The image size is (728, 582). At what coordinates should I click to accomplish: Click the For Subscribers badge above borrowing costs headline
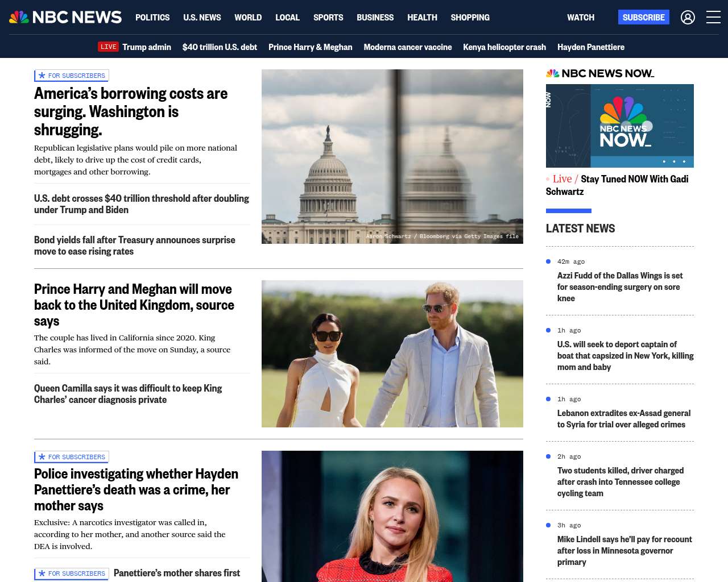point(72,76)
